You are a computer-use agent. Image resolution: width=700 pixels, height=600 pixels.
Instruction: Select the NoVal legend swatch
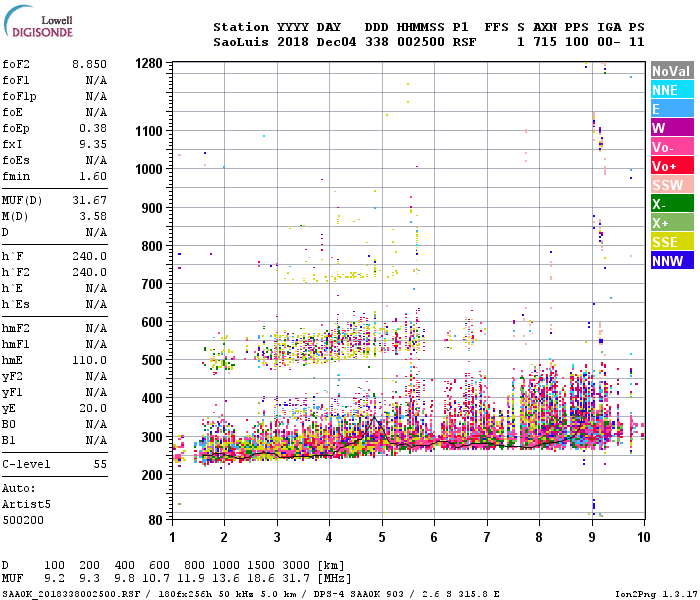click(x=672, y=71)
